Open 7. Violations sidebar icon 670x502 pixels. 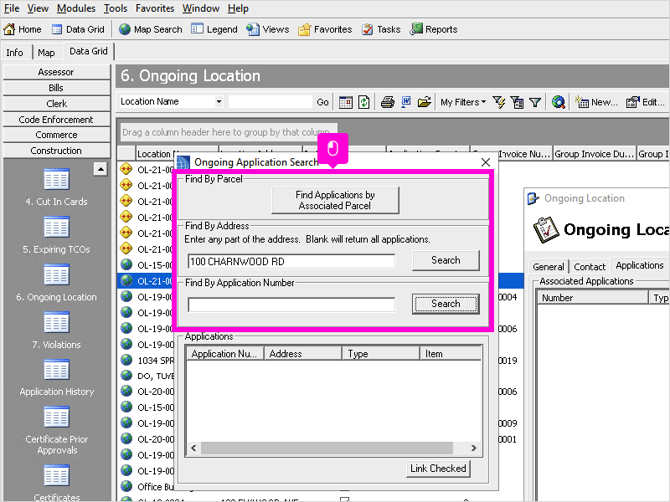pyautogui.click(x=56, y=322)
